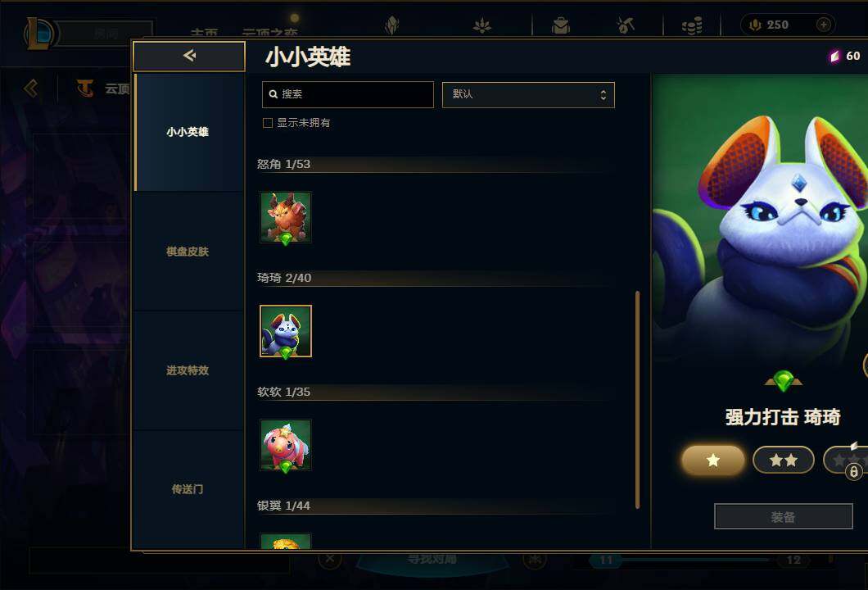Add currency with the plus icon
This screenshot has width=868, height=590.
click(x=823, y=25)
